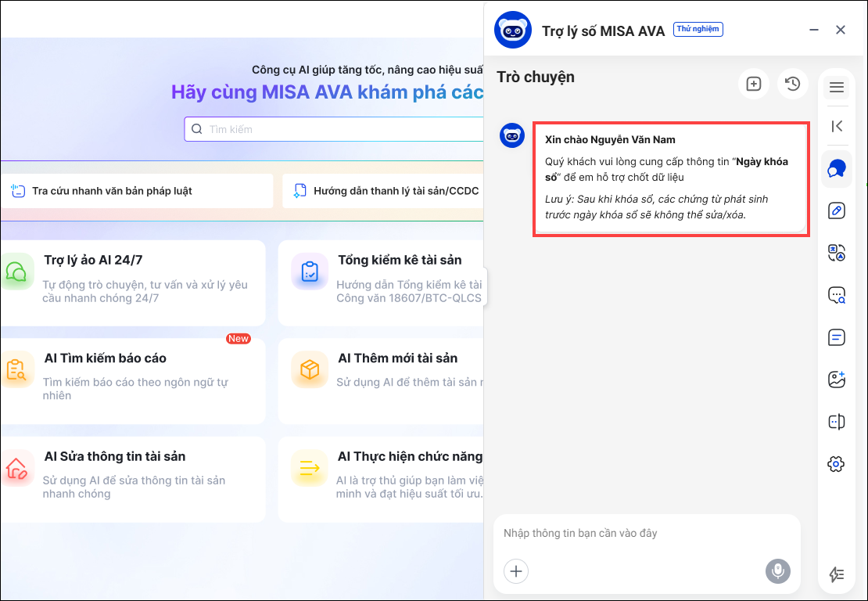Image resolution: width=868 pixels, height=601 pixels.
Task: Click the quick actions icon at sidebar bottom
Action: coord(837,574)
